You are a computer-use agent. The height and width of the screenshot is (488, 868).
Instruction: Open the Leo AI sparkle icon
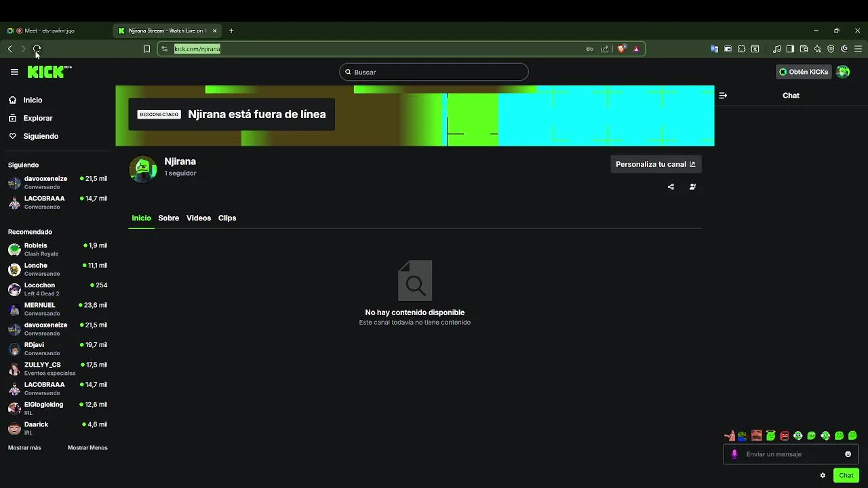tap(817, 49)
